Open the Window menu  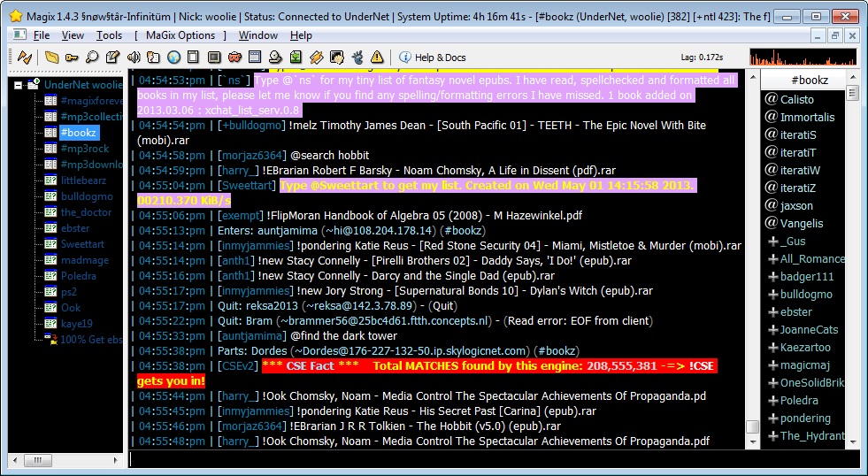pos(258,35)
